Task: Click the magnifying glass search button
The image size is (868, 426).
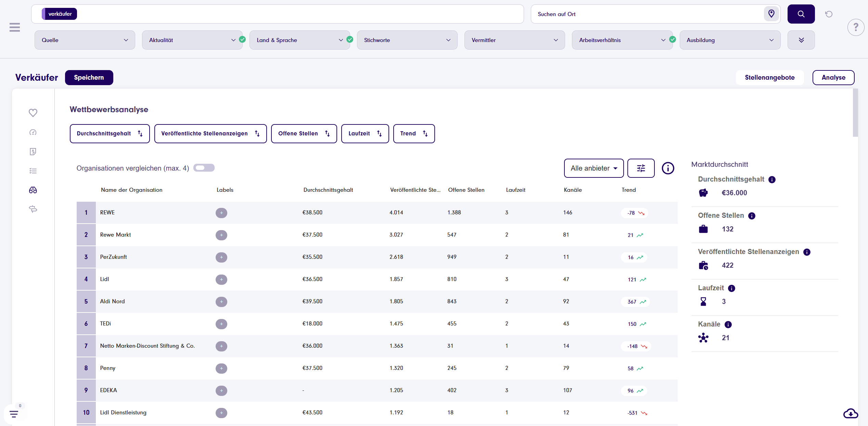Action: pos(801,14)
